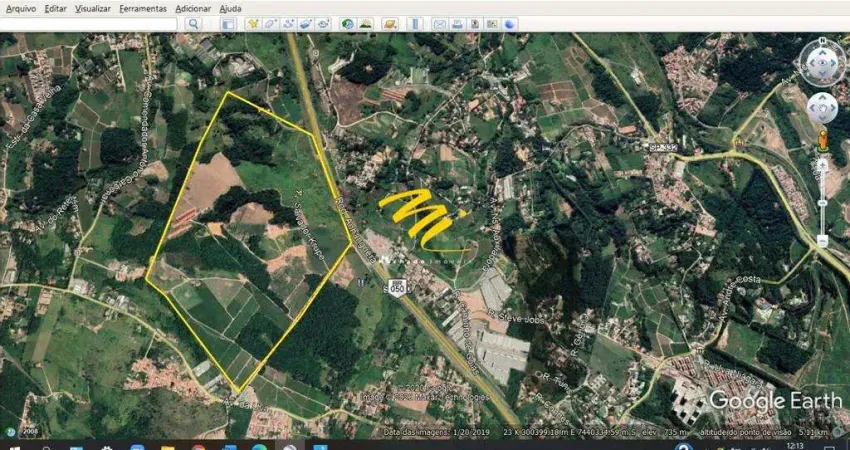850x450 pixels.
Task: Click the zoom in plus button
Action: pos(823,163)
